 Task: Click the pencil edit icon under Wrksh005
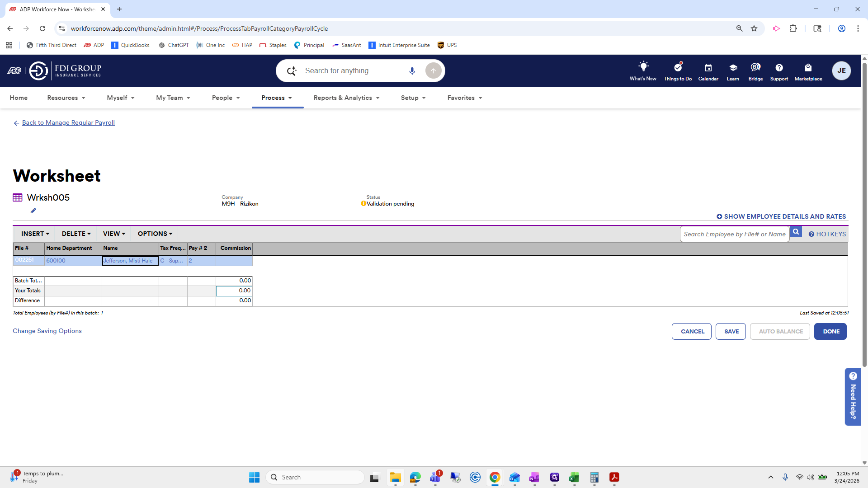[x=33, y=211]
